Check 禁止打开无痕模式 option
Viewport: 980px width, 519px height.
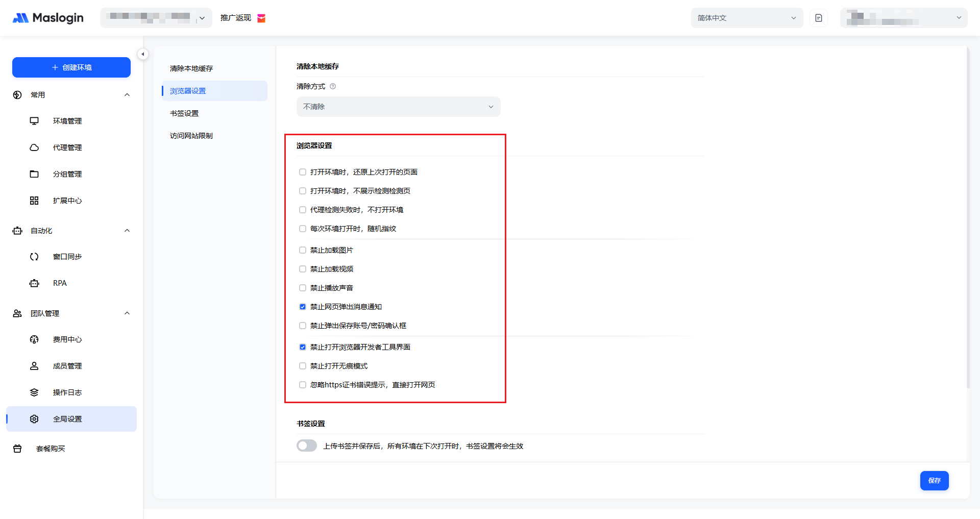click(x=303, y=366)
